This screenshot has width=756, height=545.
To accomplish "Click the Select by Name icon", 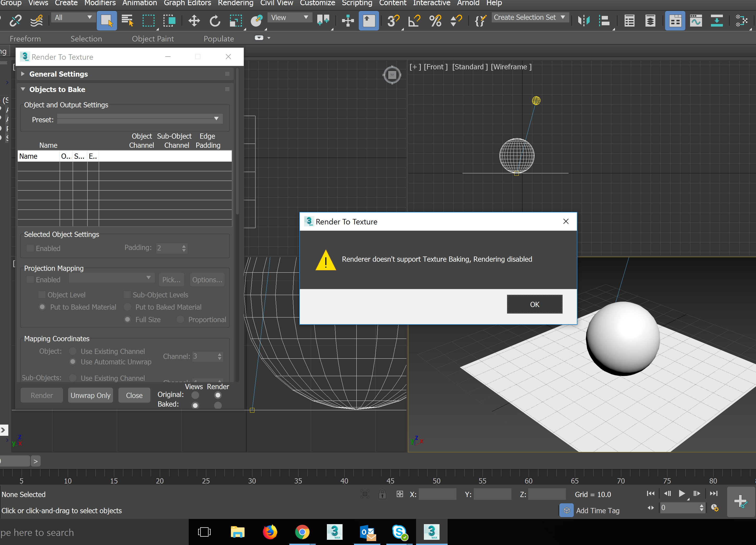I will click(x=127, y=21).
